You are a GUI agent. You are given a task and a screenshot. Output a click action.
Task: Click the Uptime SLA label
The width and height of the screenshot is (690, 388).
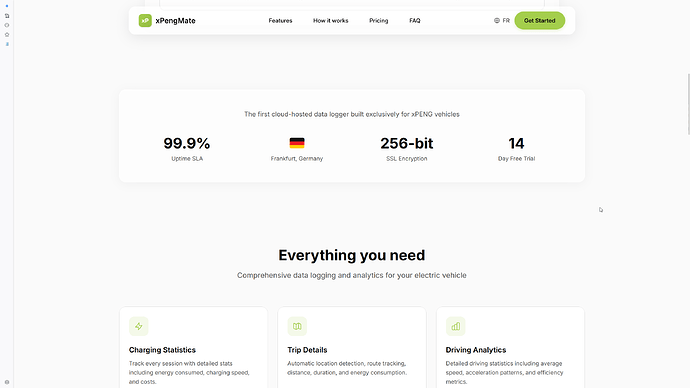tap(187, 158)
